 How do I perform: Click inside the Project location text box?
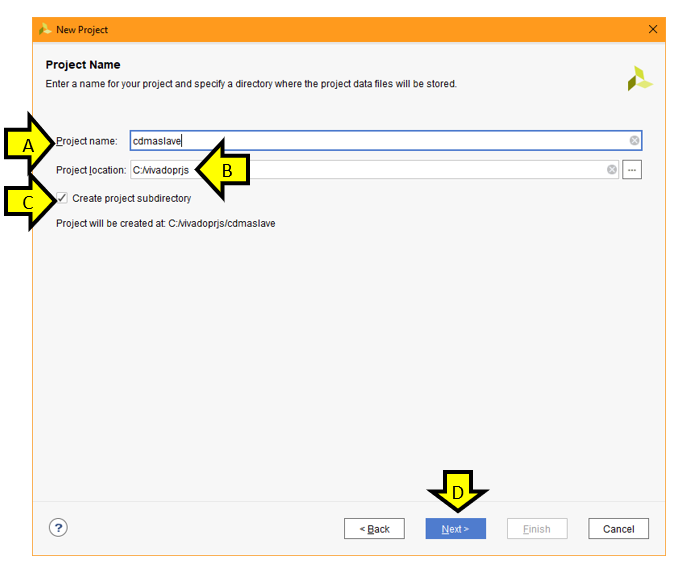coord(400,170)
